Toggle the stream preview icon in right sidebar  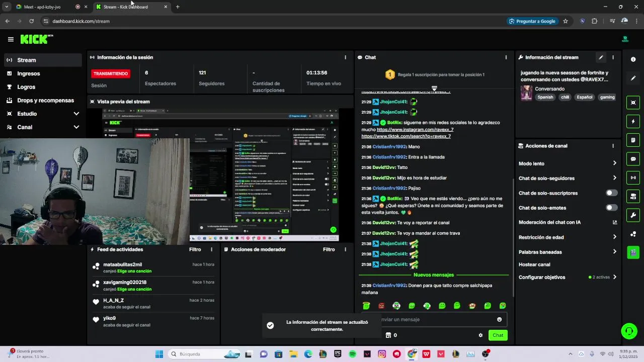633,103
